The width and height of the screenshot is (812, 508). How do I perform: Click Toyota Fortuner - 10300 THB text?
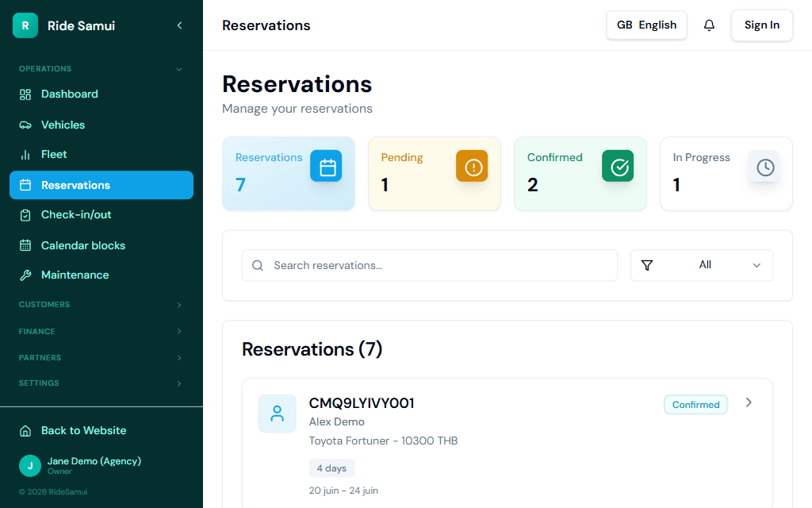383,441
